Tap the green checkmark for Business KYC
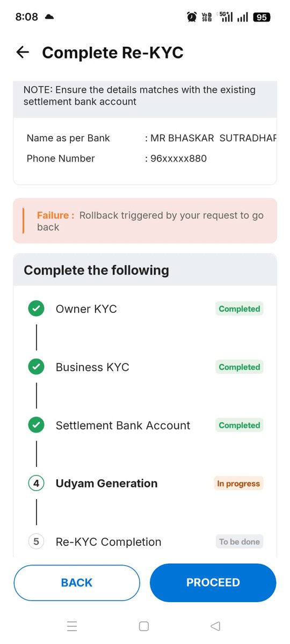The width and height of the screenshot is (290, 644). (36, 367)
